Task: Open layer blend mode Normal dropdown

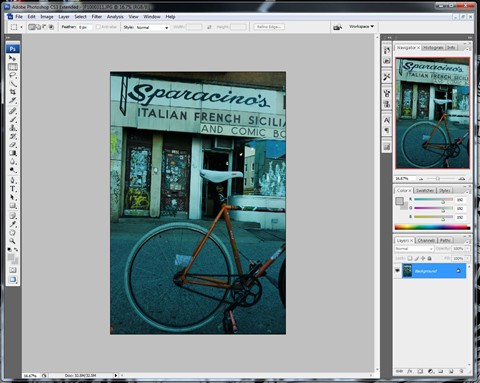Action: tap(414, 249)
